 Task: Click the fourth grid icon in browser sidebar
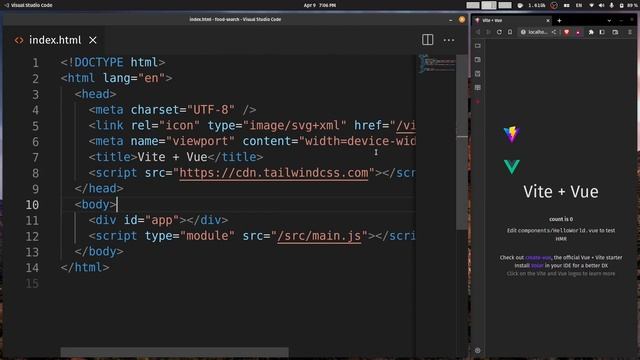(478, 87)
